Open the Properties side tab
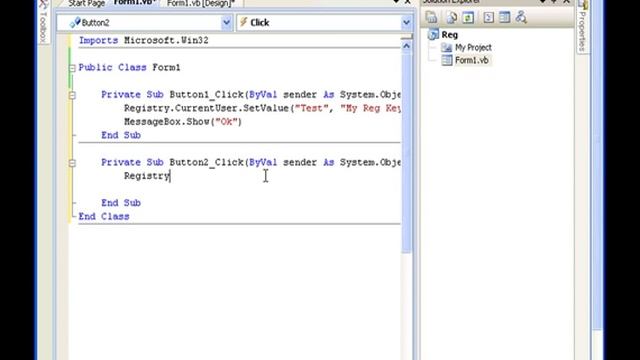 pyautogui.click(x=582, y=27)
